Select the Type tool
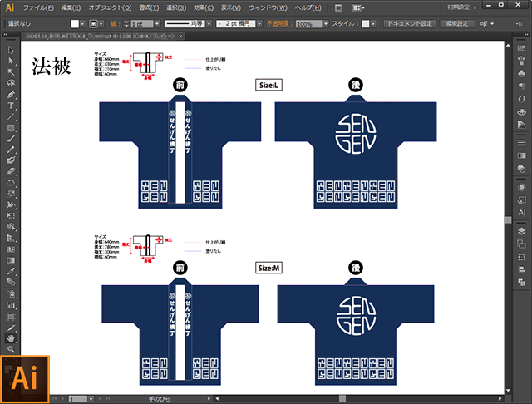Viewport: 532px width, 404px height. [11, 106]
